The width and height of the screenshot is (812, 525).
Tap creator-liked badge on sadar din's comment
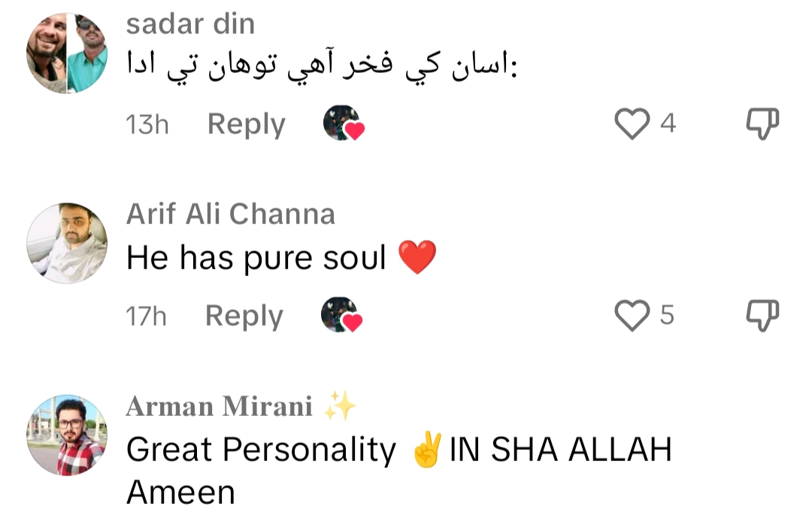point(344,124)
